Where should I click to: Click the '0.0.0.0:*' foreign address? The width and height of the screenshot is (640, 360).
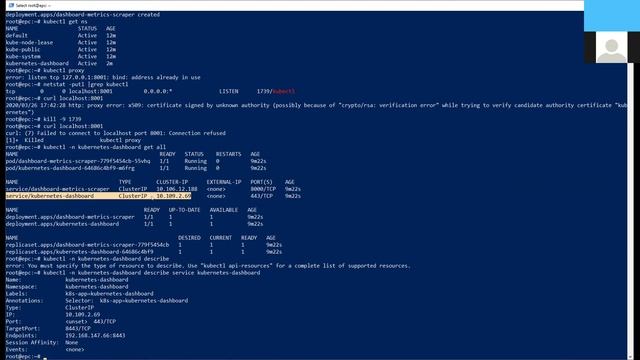[158, 91]
